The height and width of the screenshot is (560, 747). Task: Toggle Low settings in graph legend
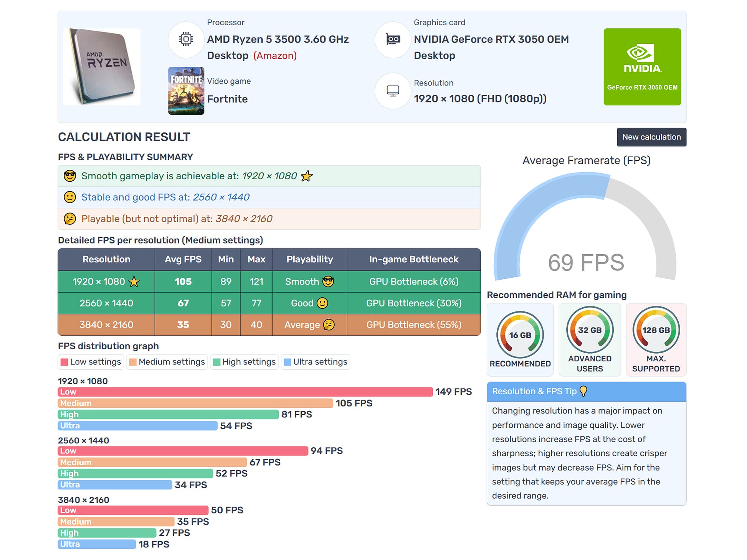[x=91, y=362]
